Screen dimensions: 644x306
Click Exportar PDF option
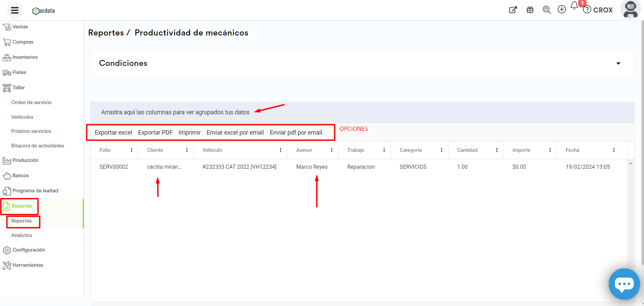click(155, 133)
